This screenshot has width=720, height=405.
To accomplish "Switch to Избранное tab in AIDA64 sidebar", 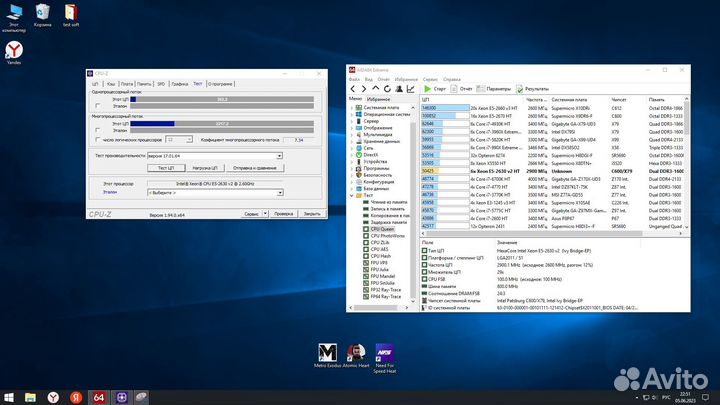I will coord(378,99).
